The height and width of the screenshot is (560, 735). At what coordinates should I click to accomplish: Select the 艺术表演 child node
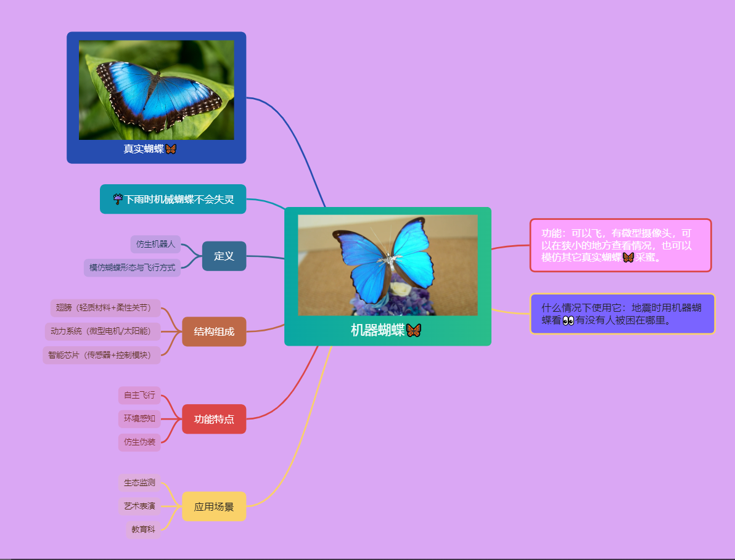(139, 506)
